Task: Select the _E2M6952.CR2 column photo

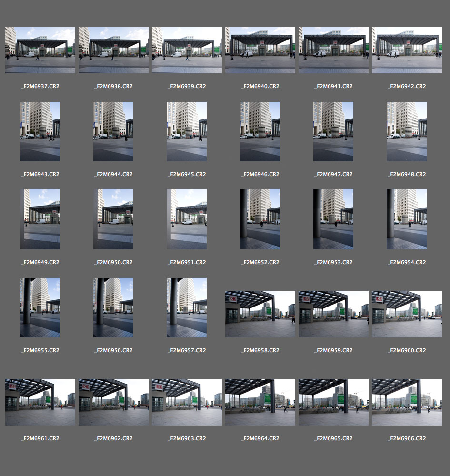Action: pyautogui.click(x=260, y=219)
